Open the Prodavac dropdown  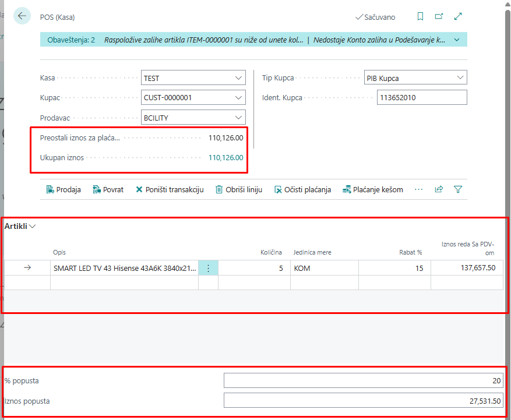point(238,118)
